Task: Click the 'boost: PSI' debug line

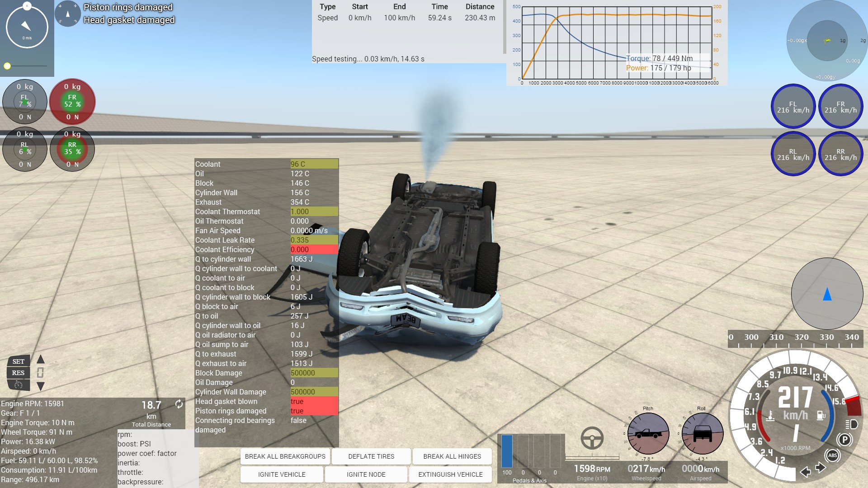Action: (x=134, y=444)
